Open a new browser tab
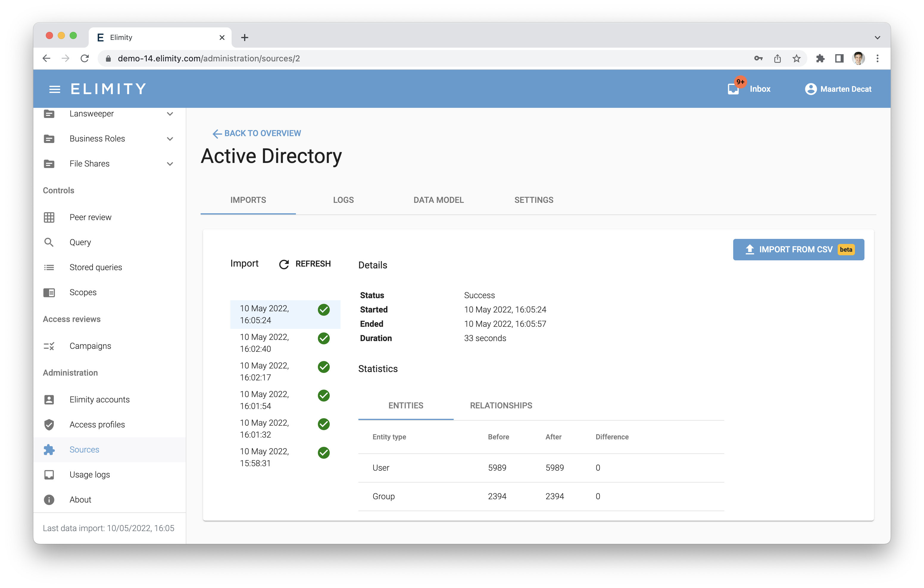 pos(245,38)
